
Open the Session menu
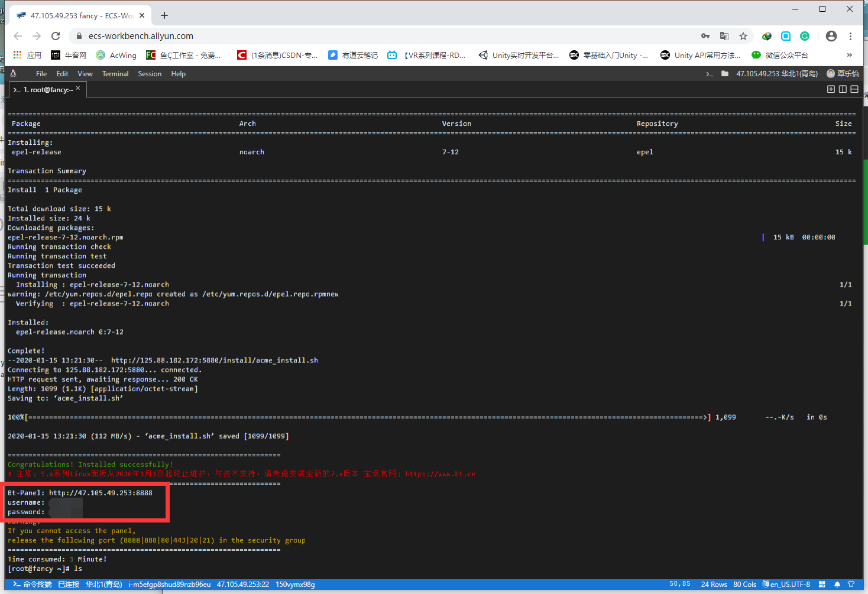(x=150, y=74)
